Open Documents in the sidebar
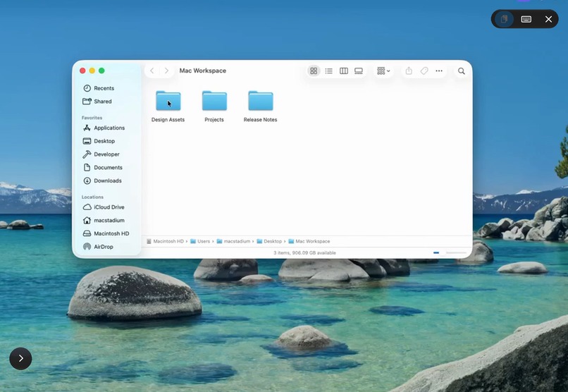The image size is (568, 392). [x=107, y=167]
